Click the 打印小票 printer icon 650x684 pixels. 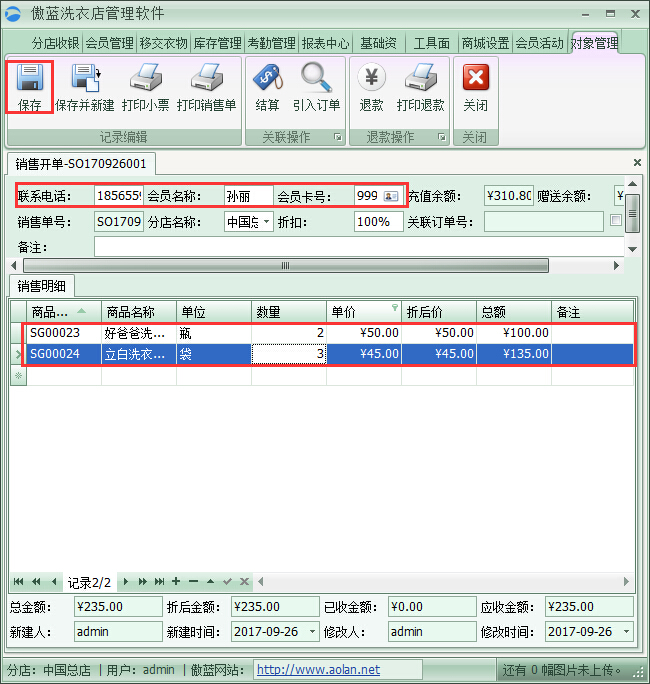click(145, 78)
